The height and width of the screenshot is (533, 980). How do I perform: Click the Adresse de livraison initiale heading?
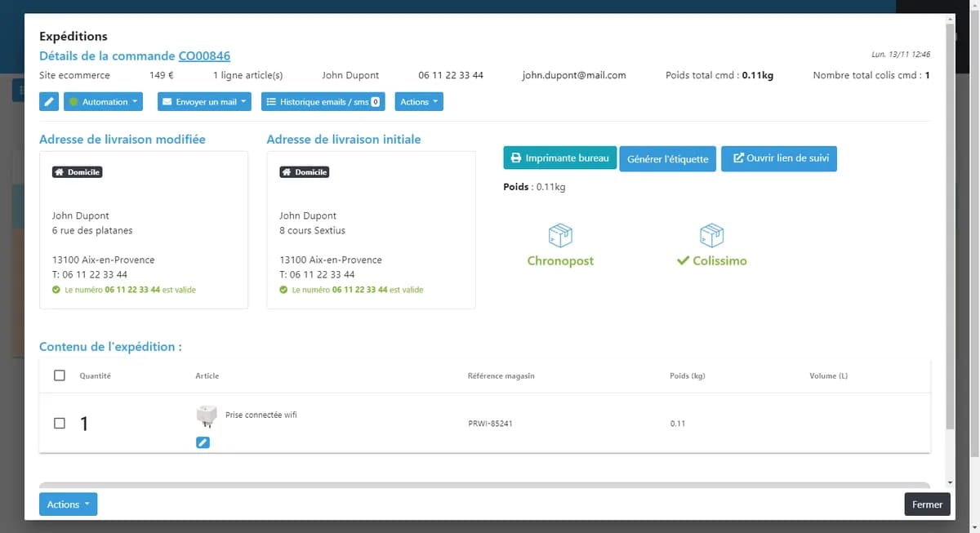point(344,140)
